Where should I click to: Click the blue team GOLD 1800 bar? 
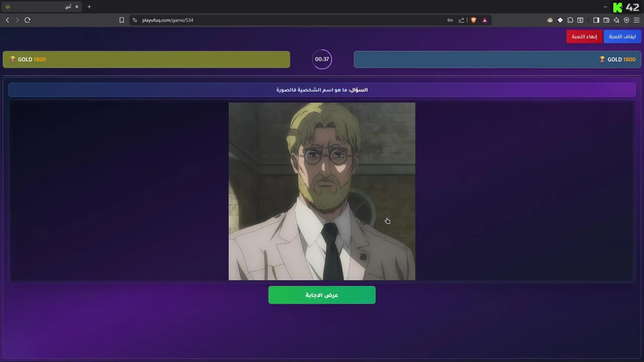[498, 59]
